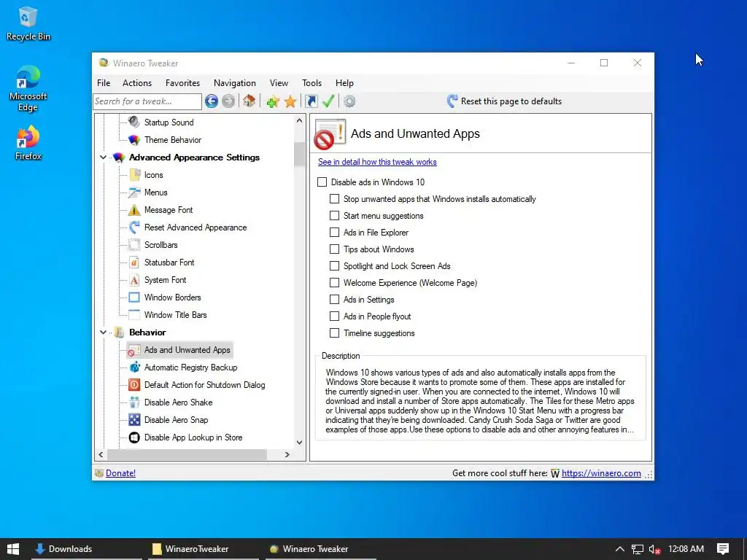Click the Window Borders icon
Image resolution: width=747 pixels, height=560 pixels.
pos(134,297)
